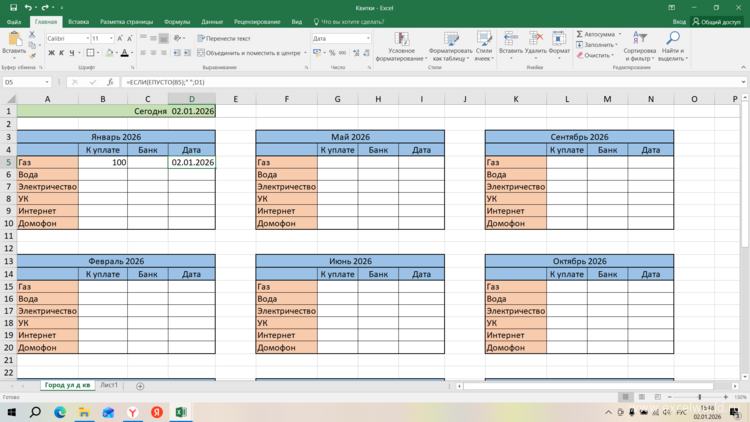The width and height of the screenshot is (750, 422).
Task: Open the number format dropdown showing Дата
Action: click(368, 38)
